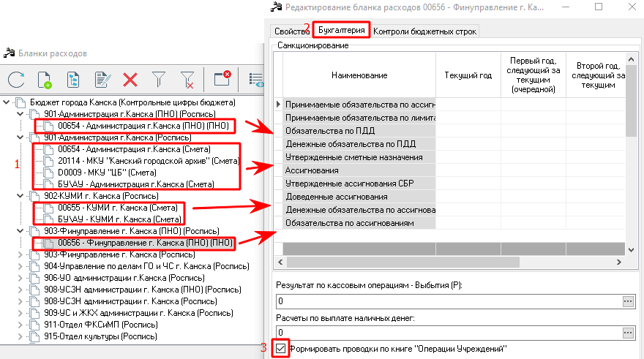
Task: Select 00654 - Администрация г.Канска (Смета) item
Action: (135, 149)
